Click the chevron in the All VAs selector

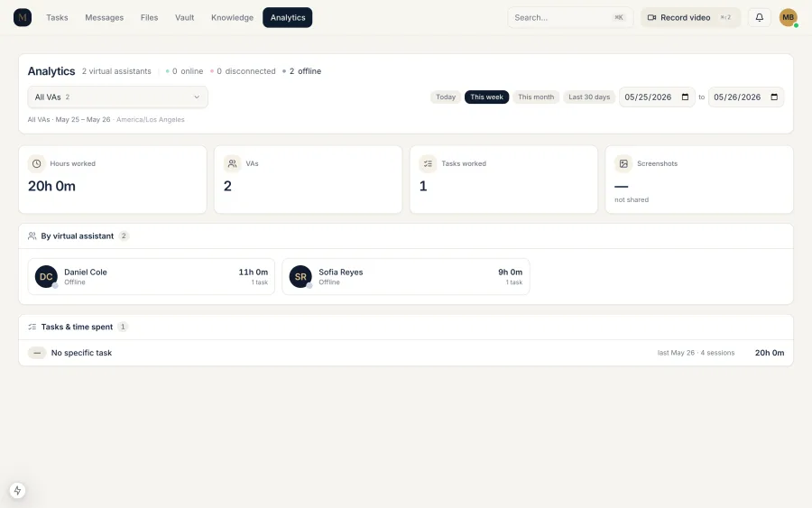click(x=197, y=97)
